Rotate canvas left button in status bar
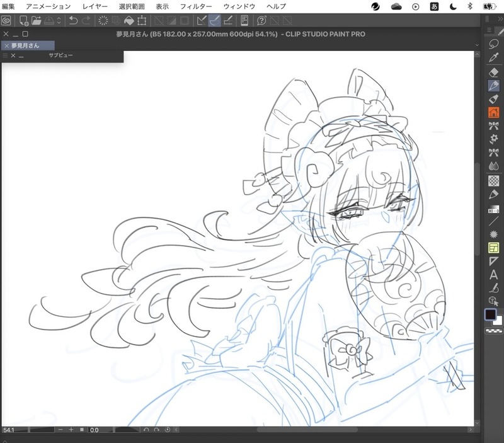This screenshot has width=504, height=443. coord(146,430)
